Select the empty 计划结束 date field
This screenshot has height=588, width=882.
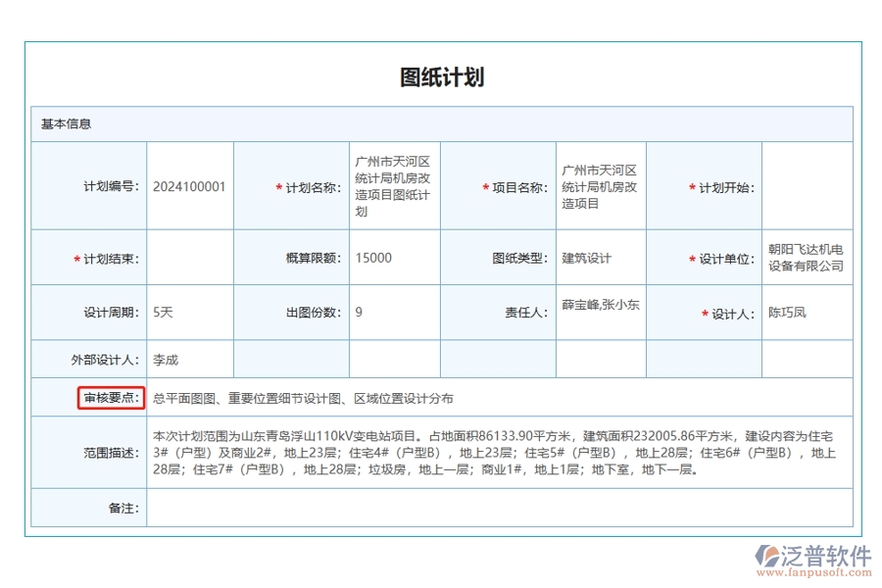(187, 258)
